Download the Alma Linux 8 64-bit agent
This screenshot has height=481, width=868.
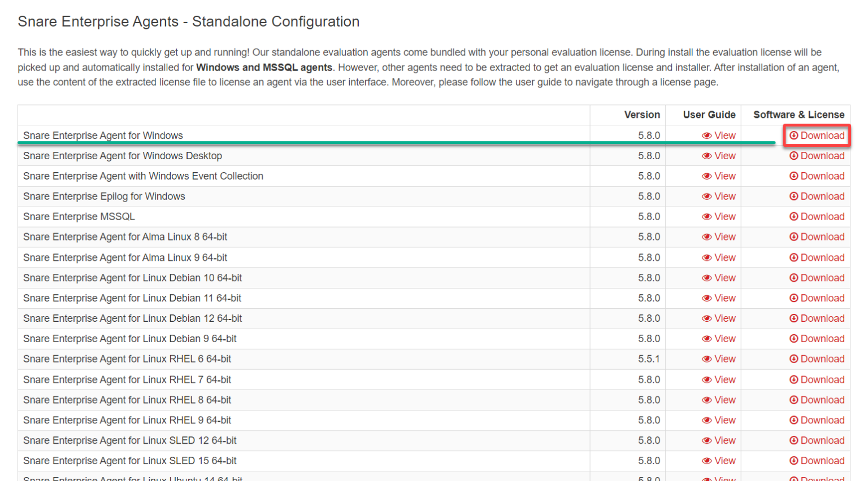point(822,237)
